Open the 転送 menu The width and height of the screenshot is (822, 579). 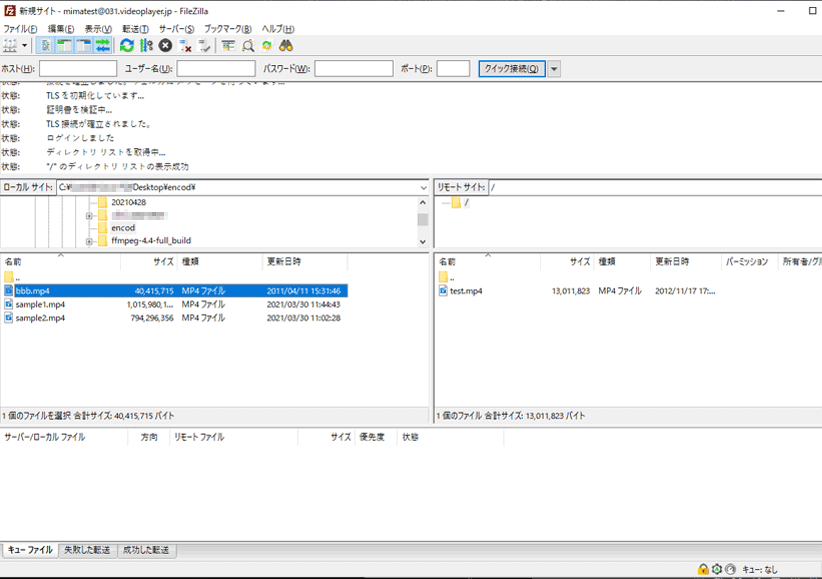135,29
